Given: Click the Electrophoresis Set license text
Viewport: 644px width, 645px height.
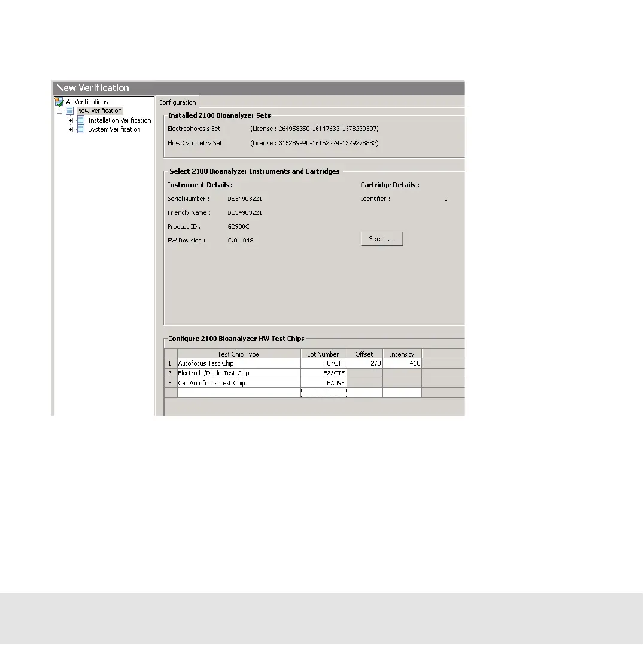Looking at the screenshot, I should coord(314,129).
